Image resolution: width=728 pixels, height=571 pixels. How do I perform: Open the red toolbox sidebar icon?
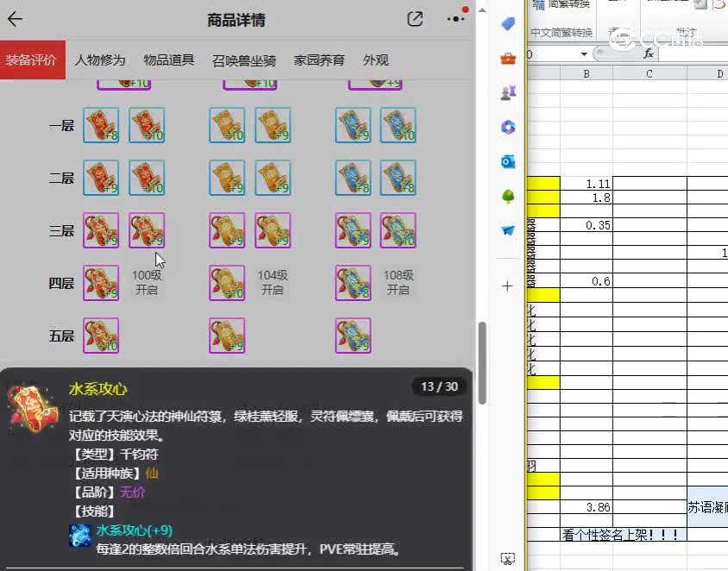tap(508, 59)
